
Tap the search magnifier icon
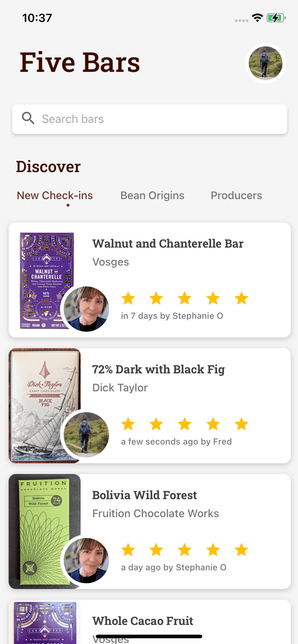[28, 118]
